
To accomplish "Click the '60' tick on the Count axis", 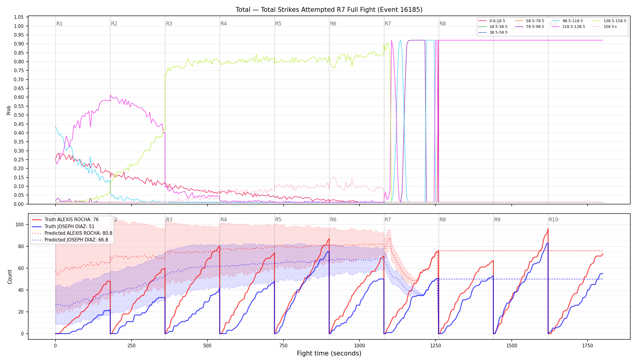I will 21,268.
